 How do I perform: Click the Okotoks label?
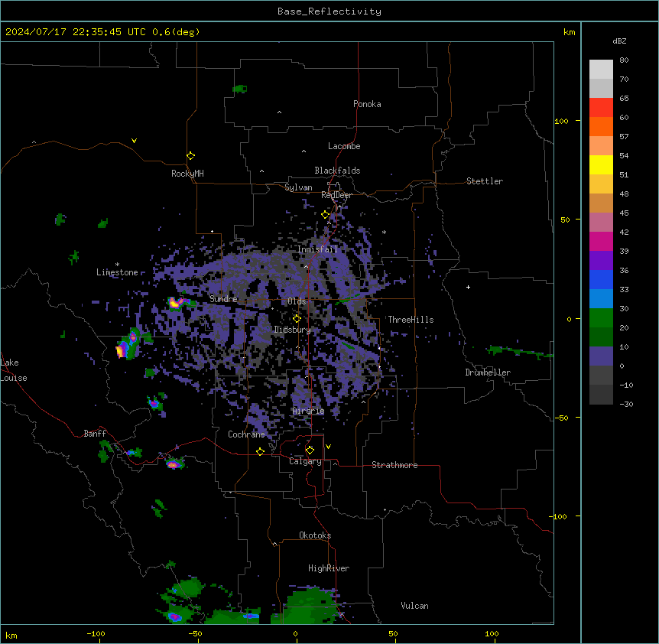point(315,535)
